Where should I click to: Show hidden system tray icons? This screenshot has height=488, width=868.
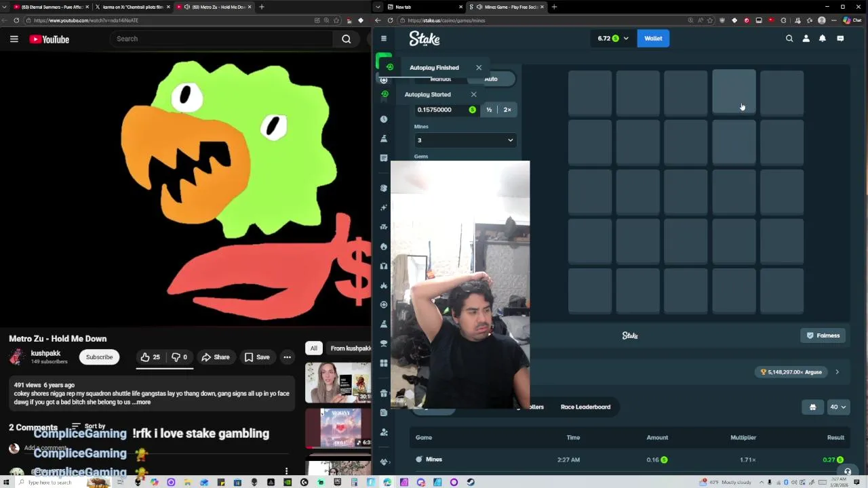(761, 483)
